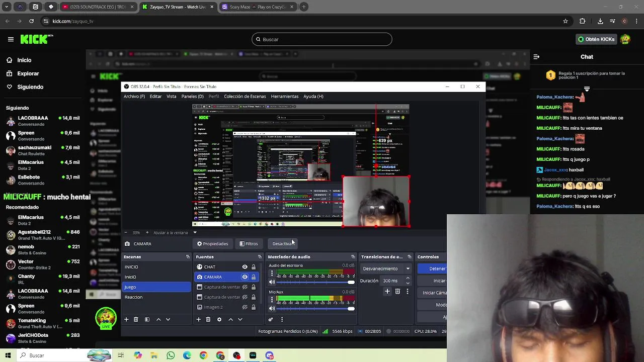Open Kick profile avatar next to Obtén KICKs

coord(625,39)
